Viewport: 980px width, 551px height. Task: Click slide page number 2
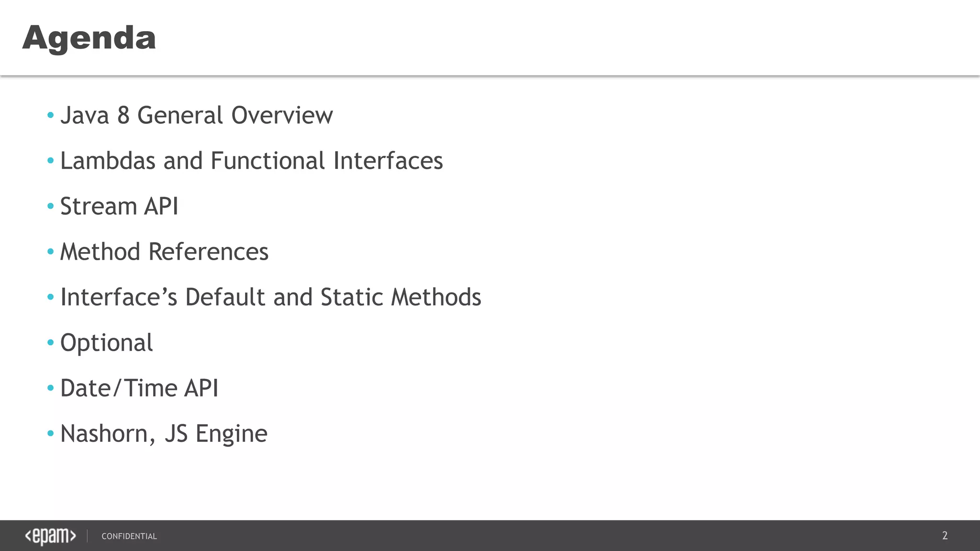pyautogui.click(x=945, y=536)
